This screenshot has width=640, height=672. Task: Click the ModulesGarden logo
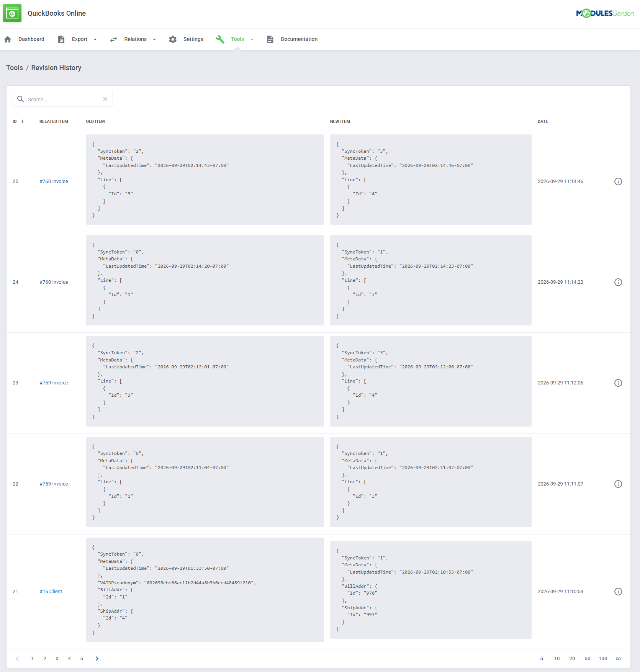pyautogui.click(x=605, y=13)
